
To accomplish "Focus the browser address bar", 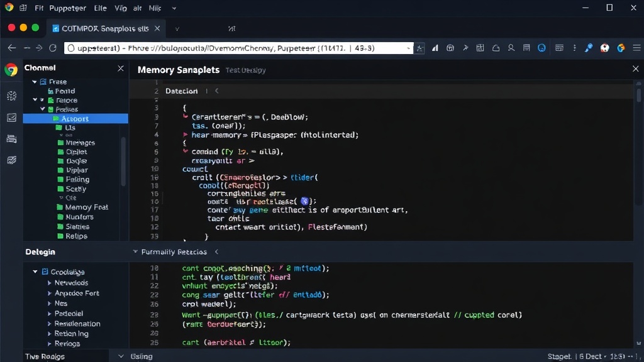I will [x=238, y=48].
